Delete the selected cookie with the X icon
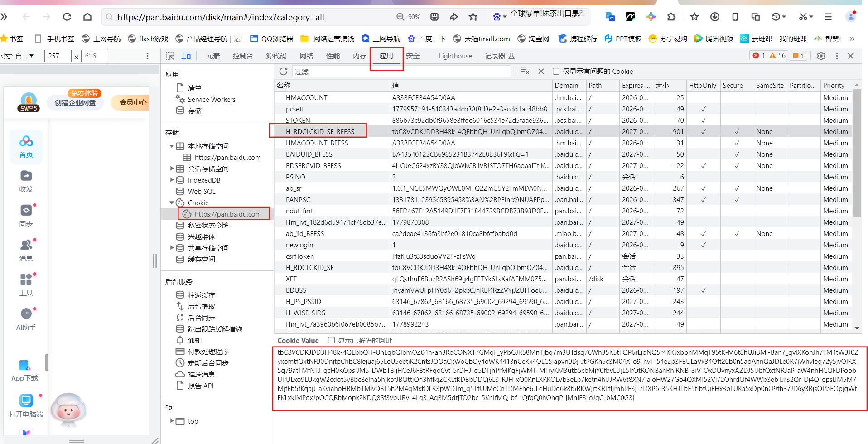This screenshot has width=868, height=444. click(541, 71)
